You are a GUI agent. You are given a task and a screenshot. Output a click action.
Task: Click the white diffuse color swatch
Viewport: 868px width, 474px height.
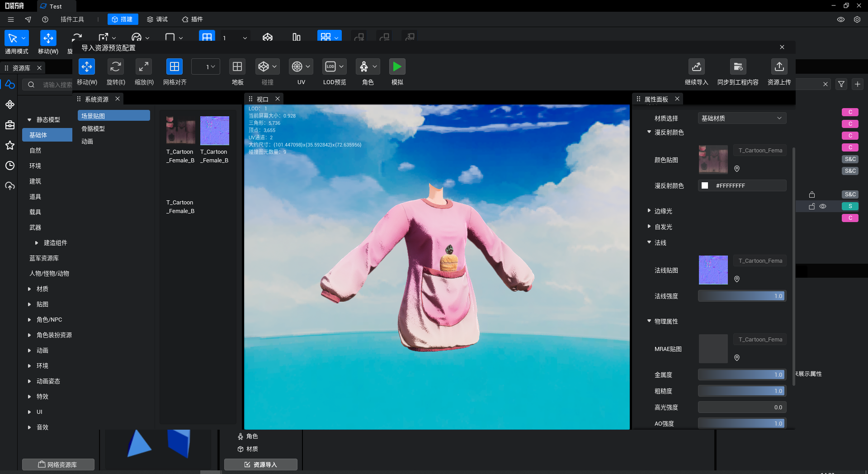[705, 185]
